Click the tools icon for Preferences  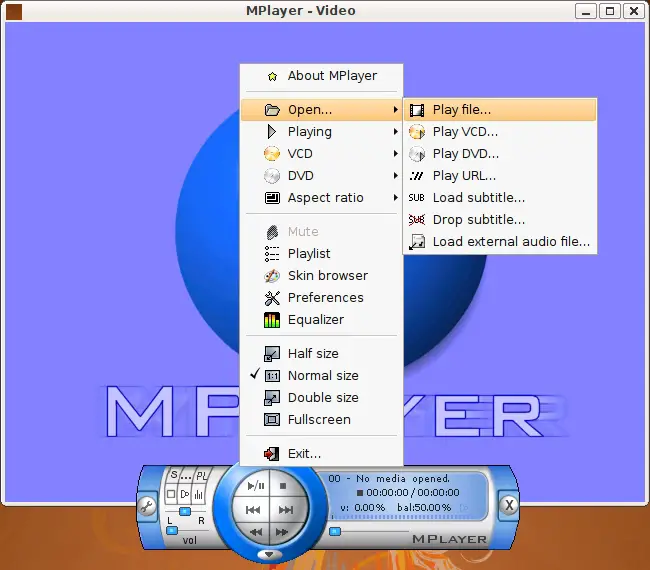pos(272,298)
